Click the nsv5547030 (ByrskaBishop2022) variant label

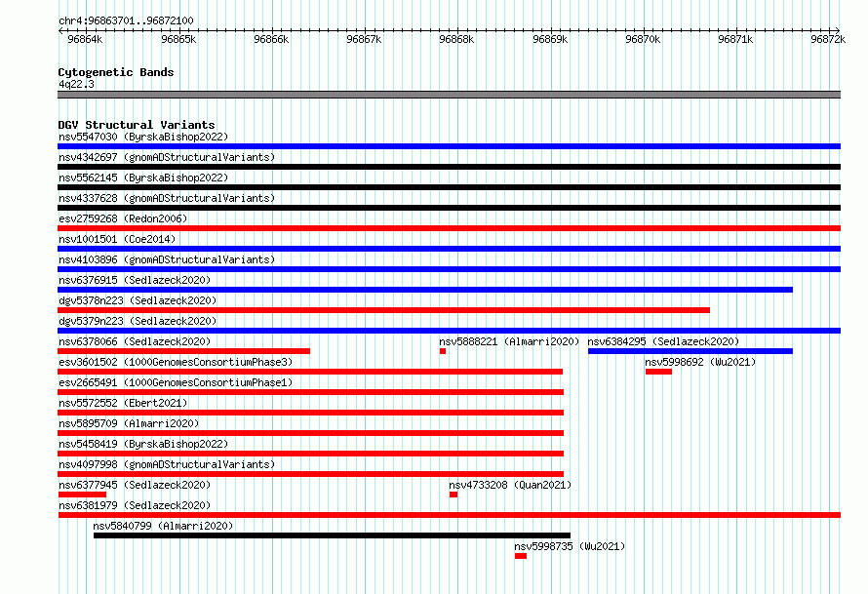[143, 137]
